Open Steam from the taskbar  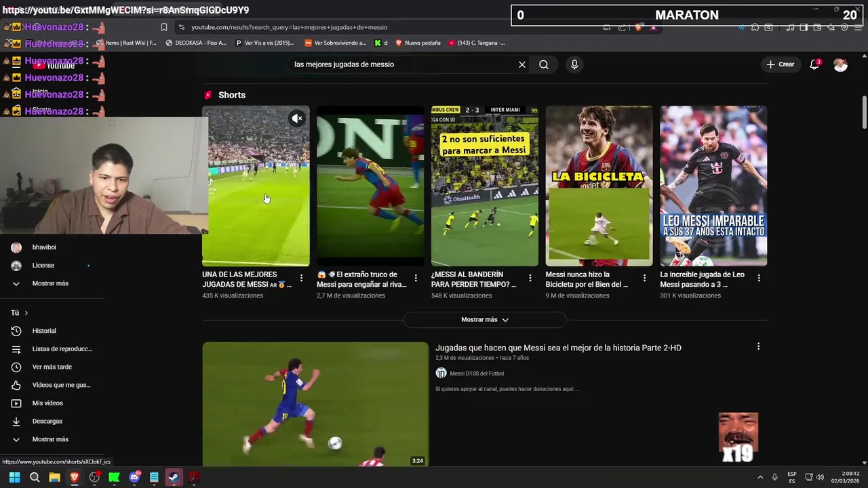pos(174,477)
